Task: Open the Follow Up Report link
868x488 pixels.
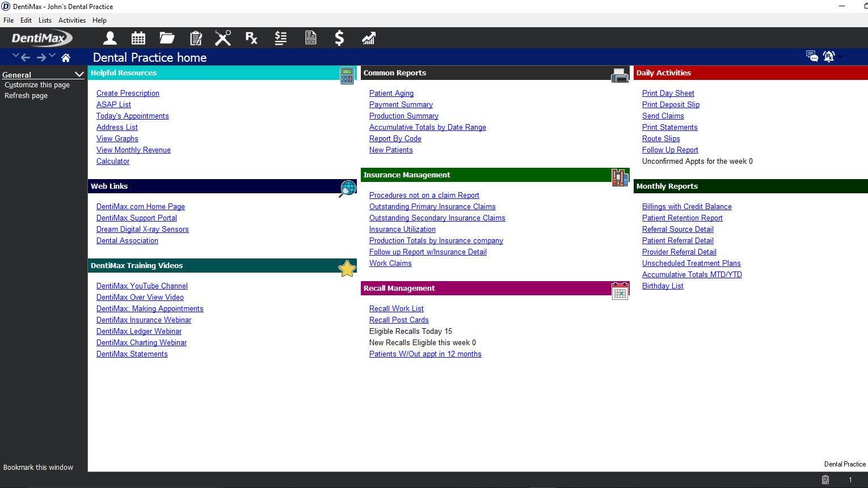Action: click(x=670, y=150)
